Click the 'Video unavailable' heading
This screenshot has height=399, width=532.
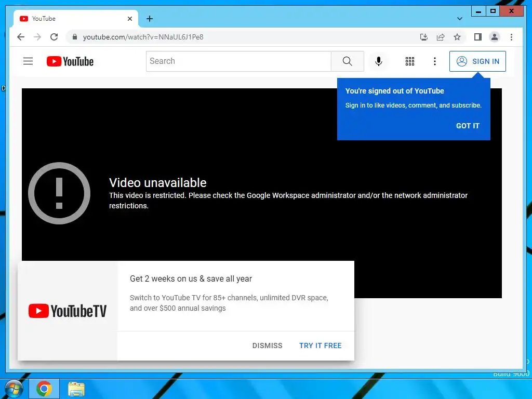[x=158, y=182]
